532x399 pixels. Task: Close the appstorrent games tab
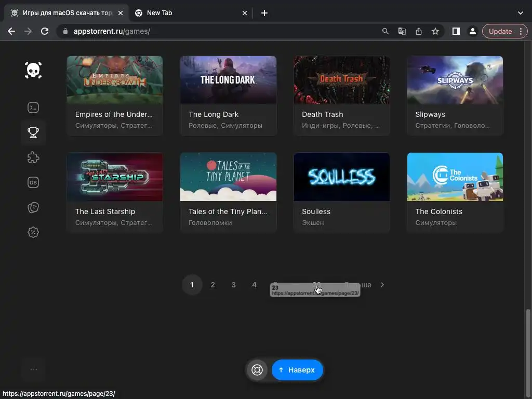[121, 13]
